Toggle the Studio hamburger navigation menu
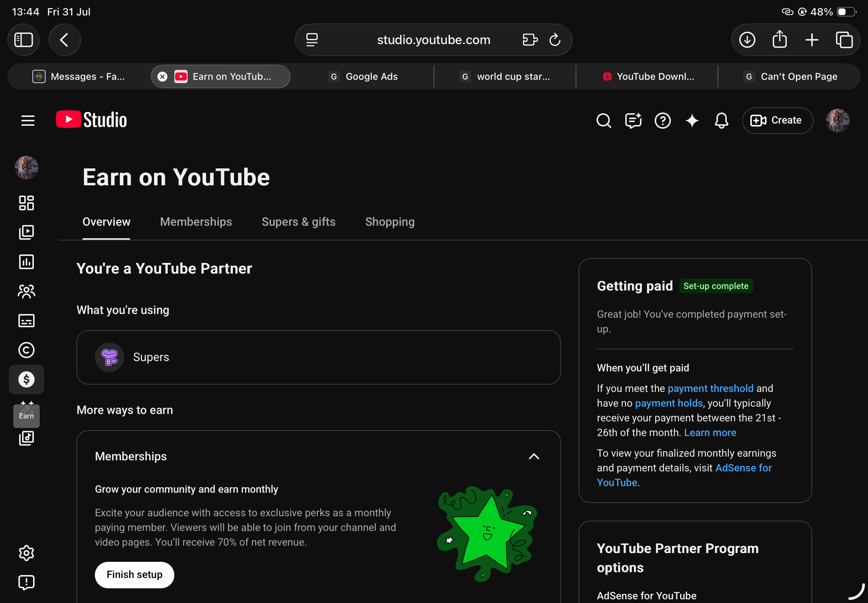Viewport: 868px width, 603px height. click(28, 121)
